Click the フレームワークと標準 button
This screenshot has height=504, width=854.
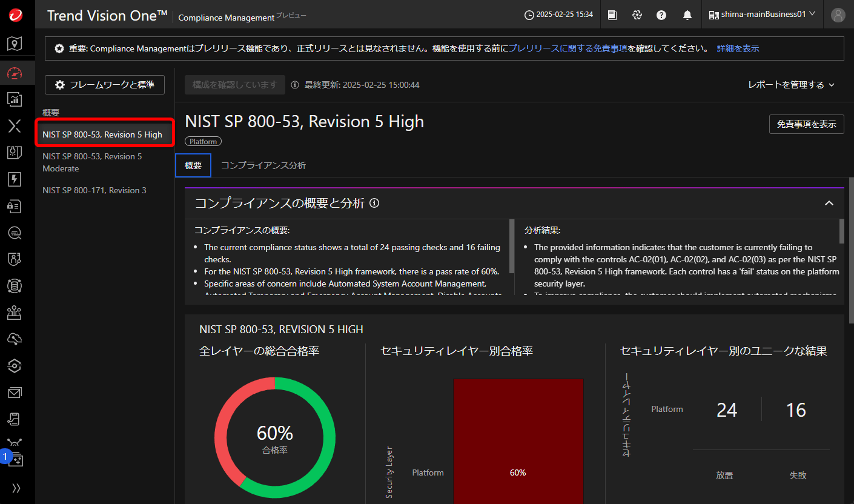105,85
